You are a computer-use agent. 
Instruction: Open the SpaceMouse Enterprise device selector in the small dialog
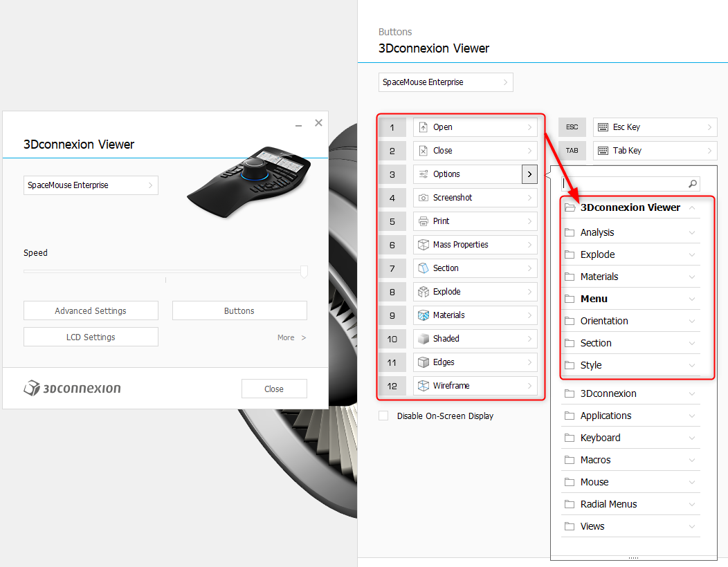click(91, 185)
